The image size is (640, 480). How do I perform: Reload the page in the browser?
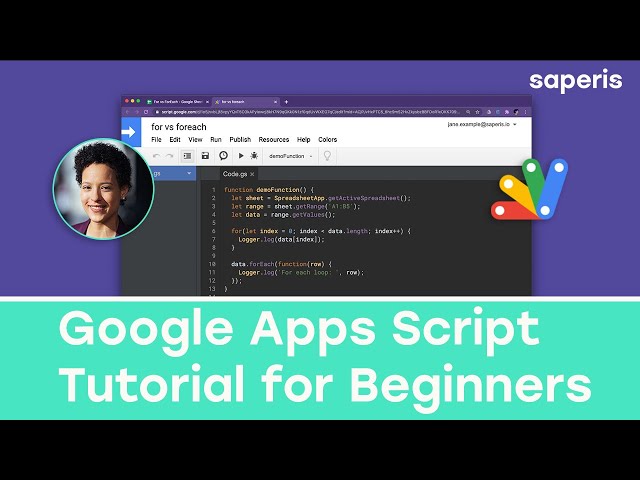click(x=146, y=112)
